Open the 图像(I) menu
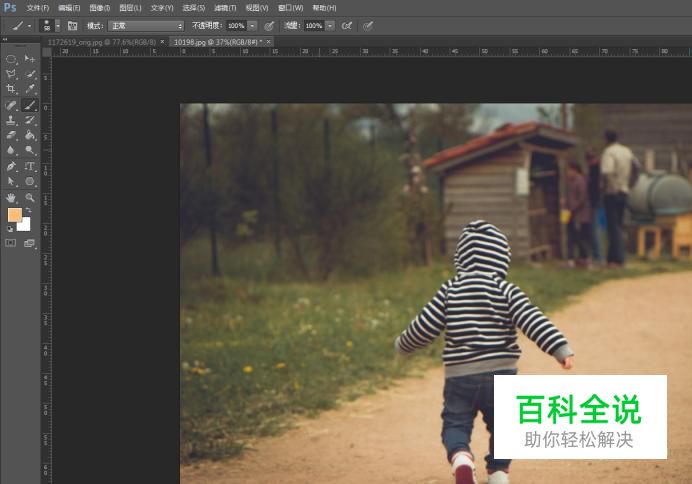Screen dimensions: 692x484 [x=99, y=7]
